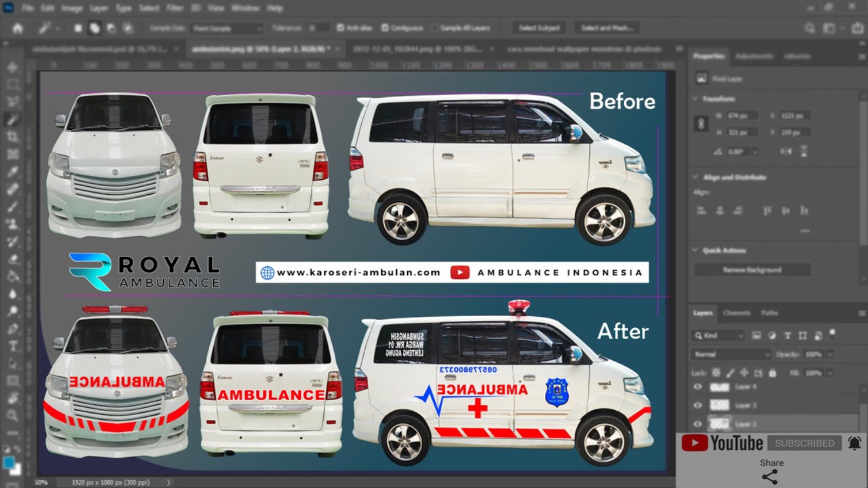Select the Crop tool
The image size is (868, 488).
pyautogui.click(x=12, y=137)
